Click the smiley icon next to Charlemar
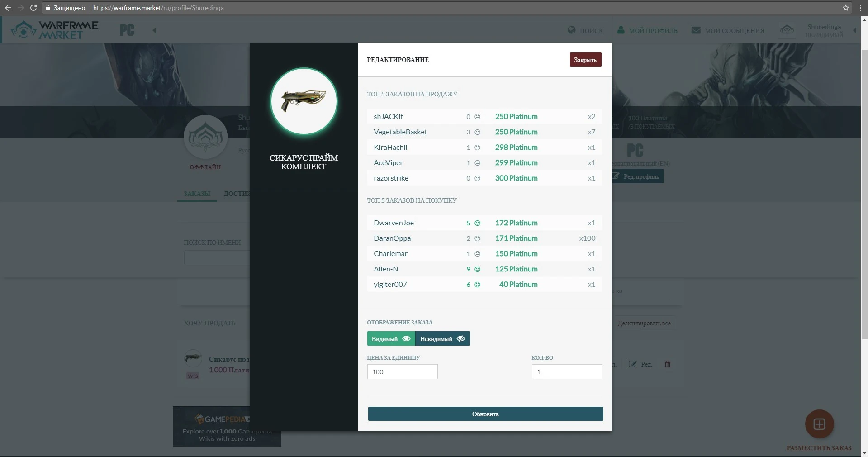The width and height of the screenshot is (868, 457). point(477,254)
